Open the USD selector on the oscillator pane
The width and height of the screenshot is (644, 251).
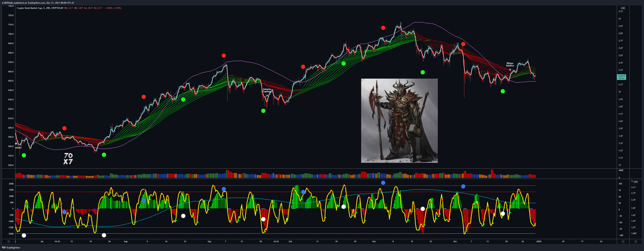click(x=636, y=182)
